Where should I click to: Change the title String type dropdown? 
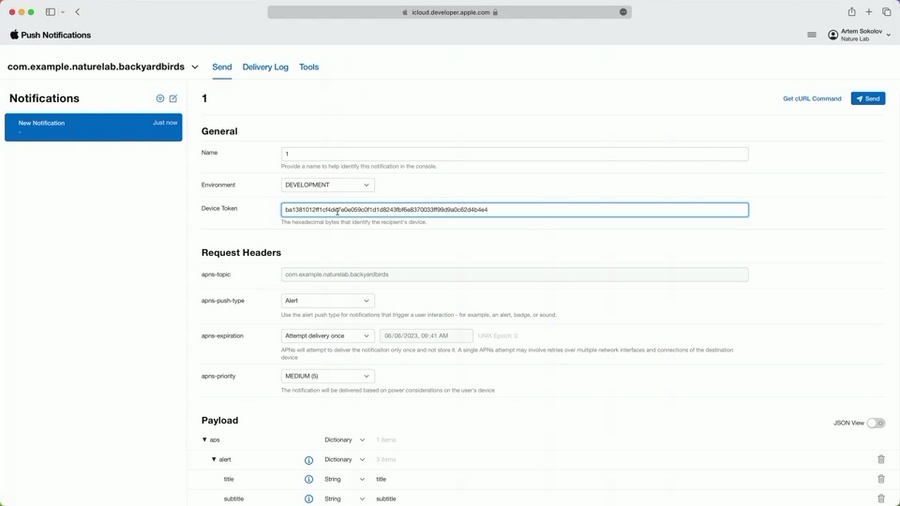[344, 479]
